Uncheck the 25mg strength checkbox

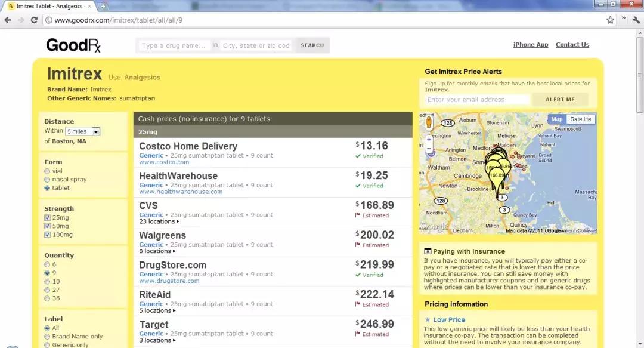(47, 218)
